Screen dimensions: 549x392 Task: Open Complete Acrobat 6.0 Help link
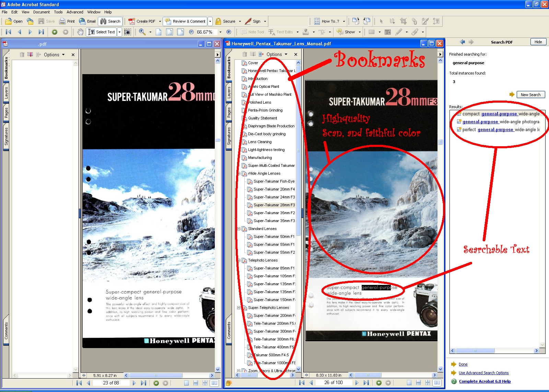point(485,381)
